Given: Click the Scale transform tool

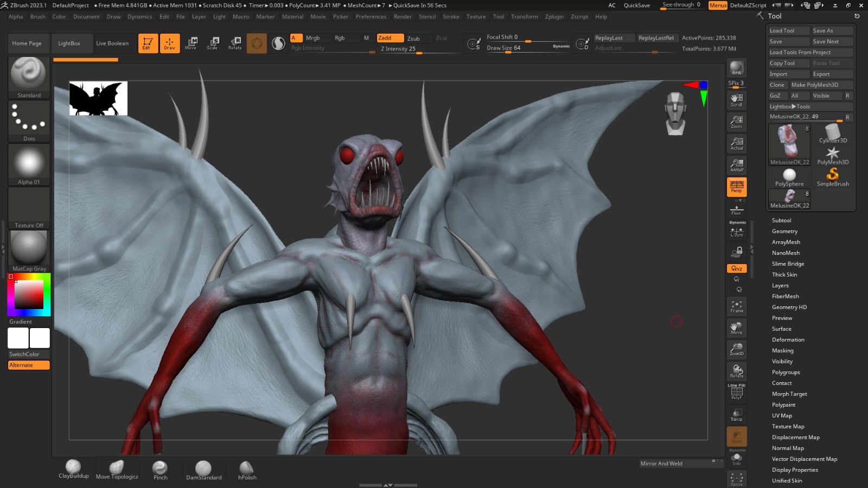Looking at the screenshot, I should tap(212, 43).
